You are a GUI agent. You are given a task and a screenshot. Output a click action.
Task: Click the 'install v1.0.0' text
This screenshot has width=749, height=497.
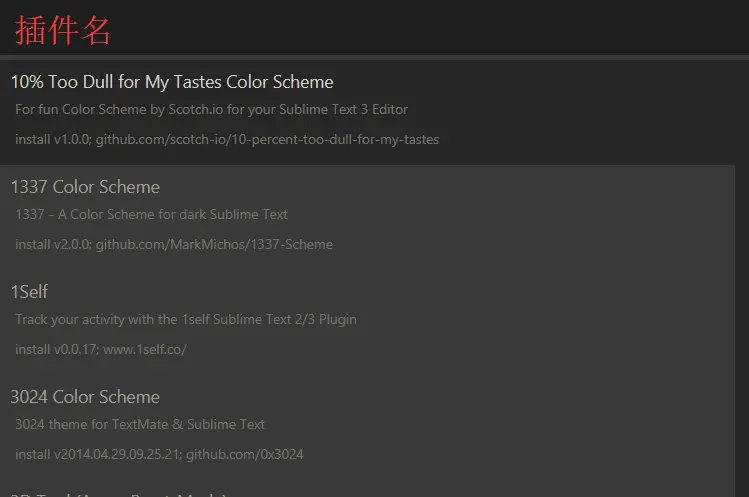pos(53,139)
